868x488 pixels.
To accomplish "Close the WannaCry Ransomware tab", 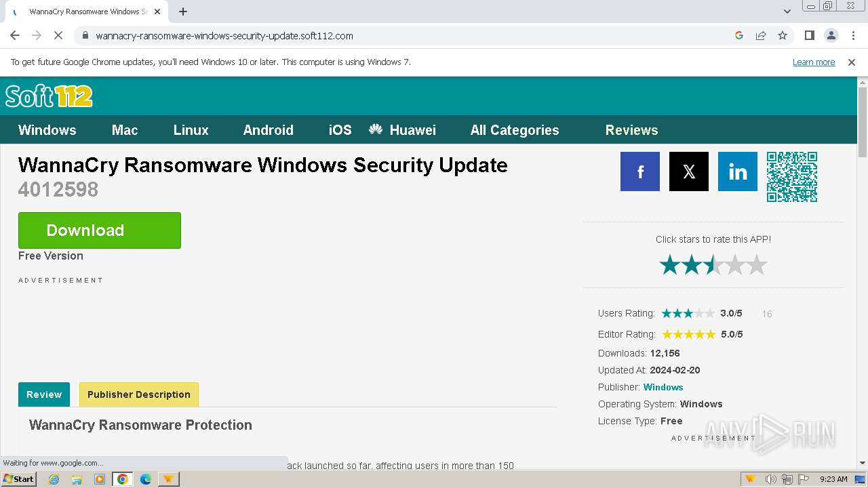I will (157, 12).
